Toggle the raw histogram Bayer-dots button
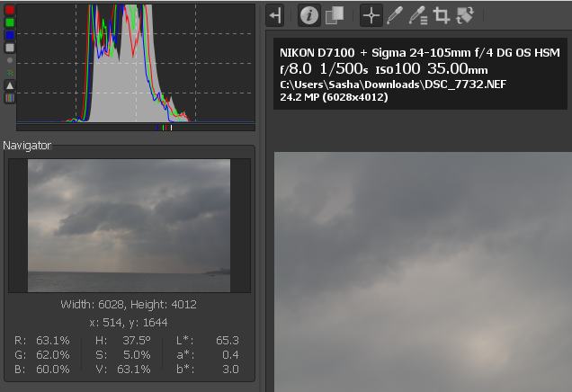572x392 pixels. coord(10,73)
